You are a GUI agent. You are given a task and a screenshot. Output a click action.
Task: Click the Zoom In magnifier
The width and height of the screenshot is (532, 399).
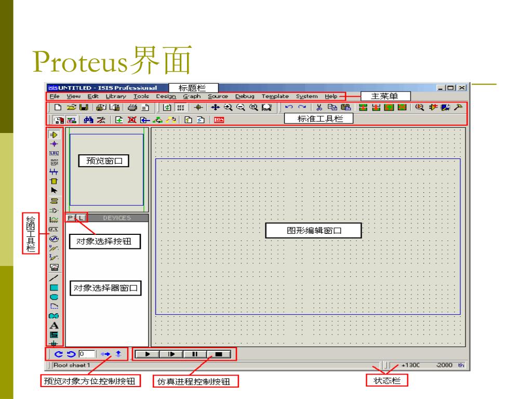228,108
